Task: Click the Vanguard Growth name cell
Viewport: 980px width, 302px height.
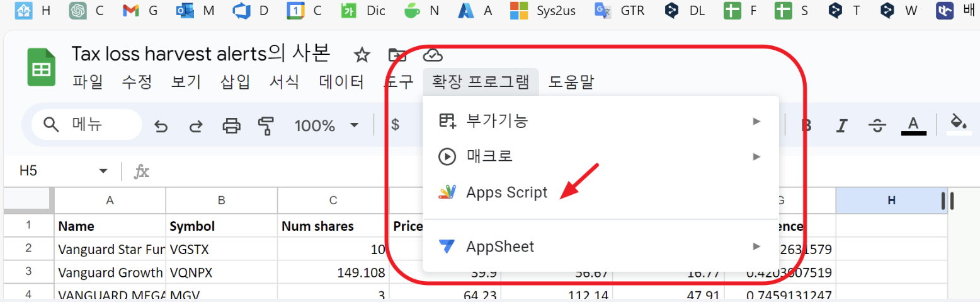Action: pyautogui.click(x=110, y=272)
